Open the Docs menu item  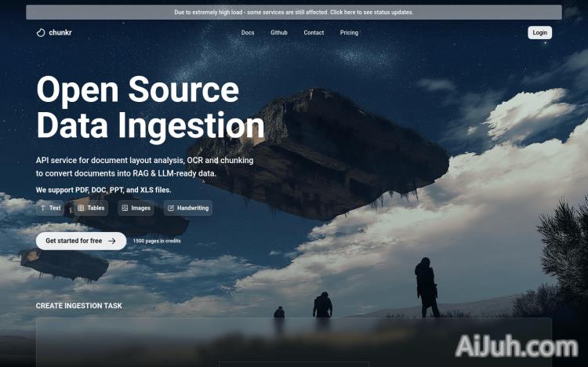point(248,33)
